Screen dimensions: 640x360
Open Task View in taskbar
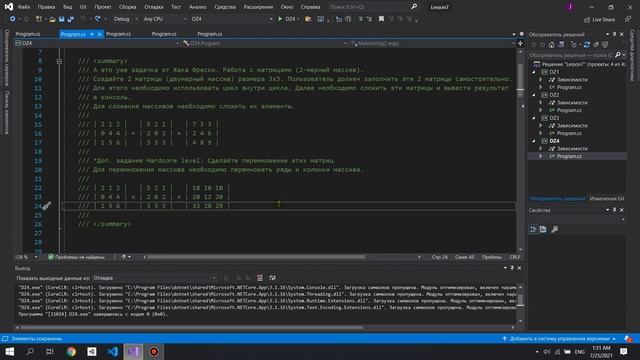(x=50, y=352)
